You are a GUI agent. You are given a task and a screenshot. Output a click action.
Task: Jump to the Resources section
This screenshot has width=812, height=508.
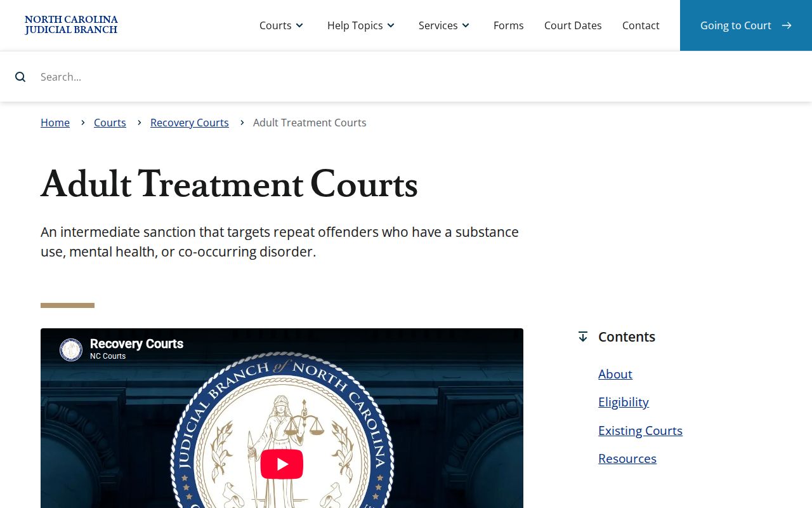pyautogui.click(x=627, y=458)
